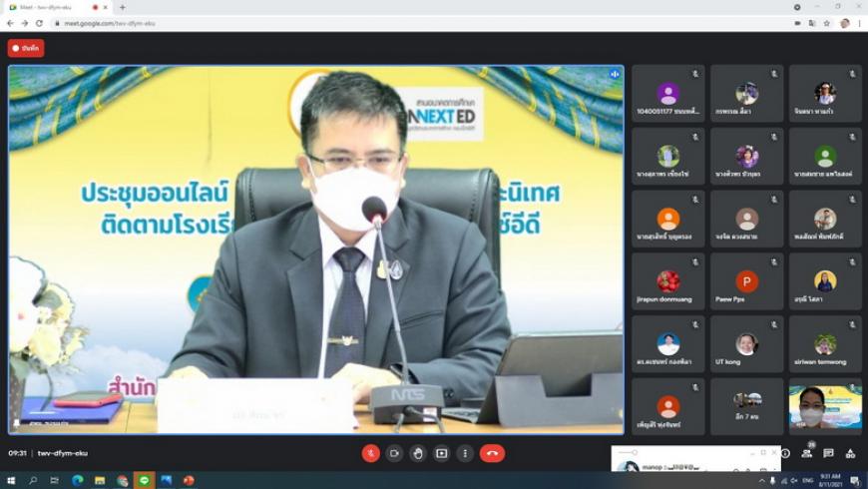The image size is (868, 489).
Task: Reload the Meet page
Action: (x=39, y=23)
